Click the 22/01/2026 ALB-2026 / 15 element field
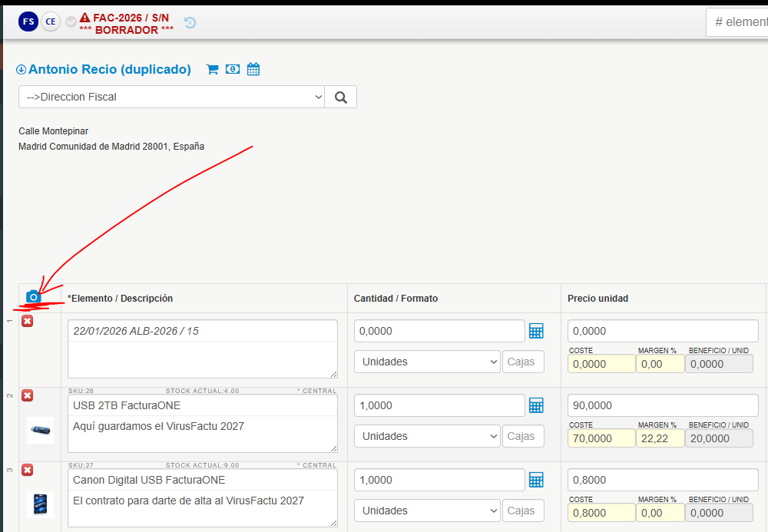This screenshot has height=532, width=768. (203, 331)
